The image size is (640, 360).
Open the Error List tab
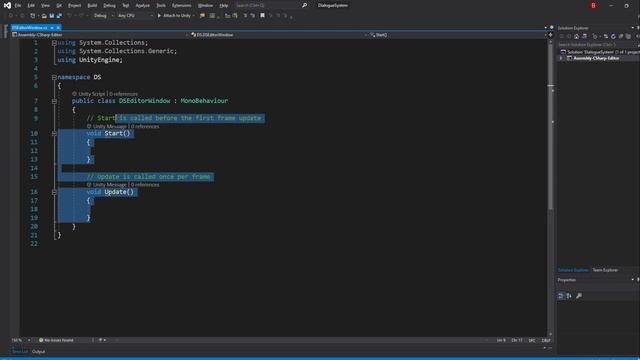20,351
